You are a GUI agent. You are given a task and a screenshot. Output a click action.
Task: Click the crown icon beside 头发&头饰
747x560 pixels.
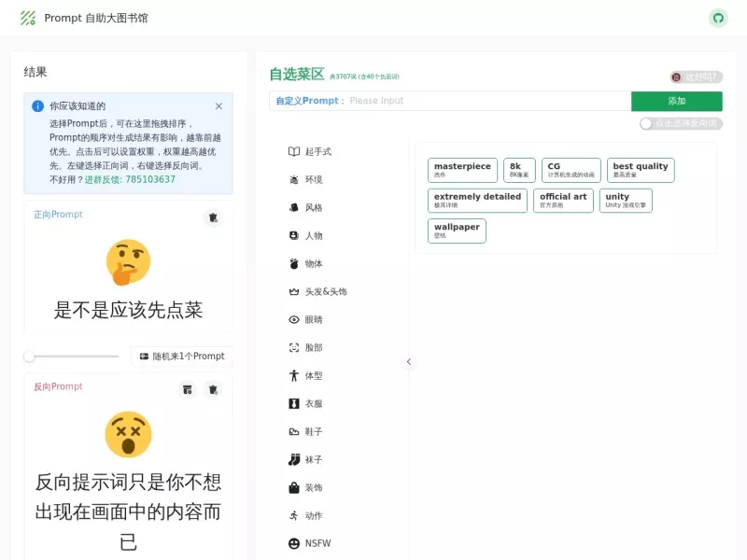[x=294, y=291]
